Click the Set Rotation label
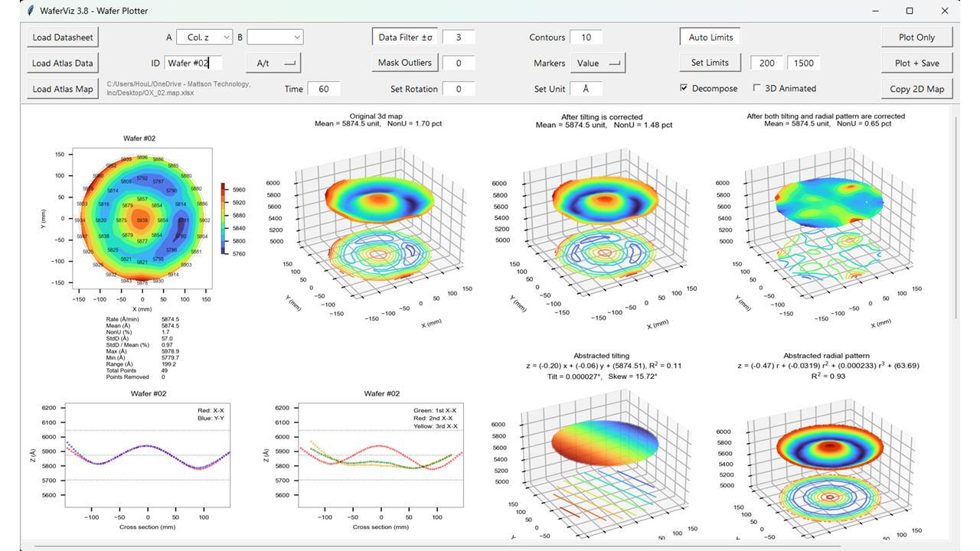The width and height of the screenshot is (980, 551). pos(414,89)
